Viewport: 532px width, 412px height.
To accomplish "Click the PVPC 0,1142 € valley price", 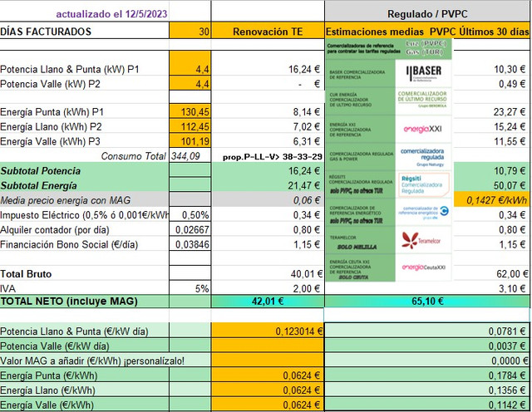I will pos(507,405).
